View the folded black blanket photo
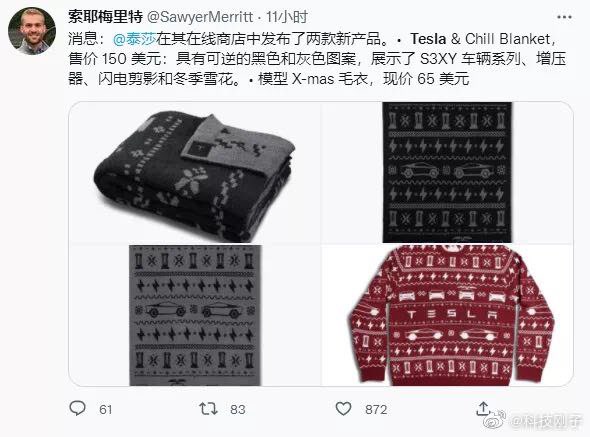Viewport: 590px width, 437px height. [x=194, y=173]
